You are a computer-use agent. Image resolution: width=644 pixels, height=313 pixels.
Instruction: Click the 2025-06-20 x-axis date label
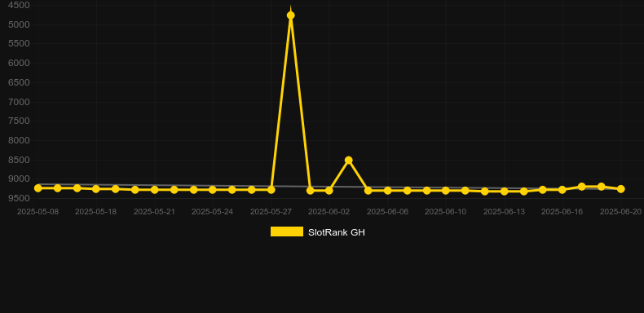click(620, 212)
